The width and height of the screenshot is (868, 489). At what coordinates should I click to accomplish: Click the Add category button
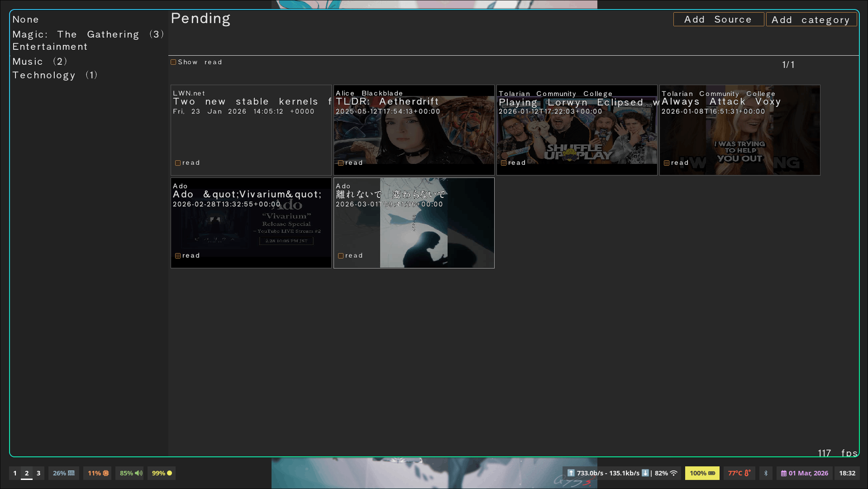811,20
